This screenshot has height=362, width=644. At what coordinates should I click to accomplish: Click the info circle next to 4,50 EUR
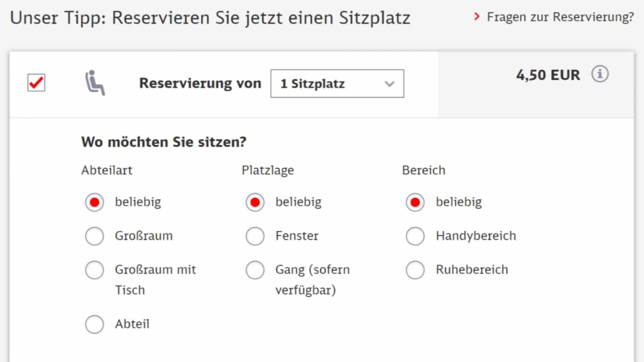pos(601,74)
